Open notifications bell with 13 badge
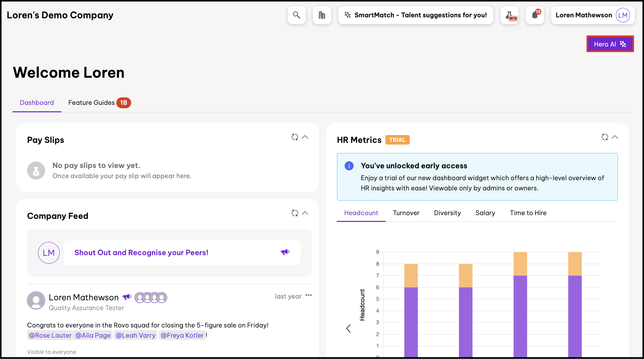Viewport: 644px width, 359px height. point(535,15)
